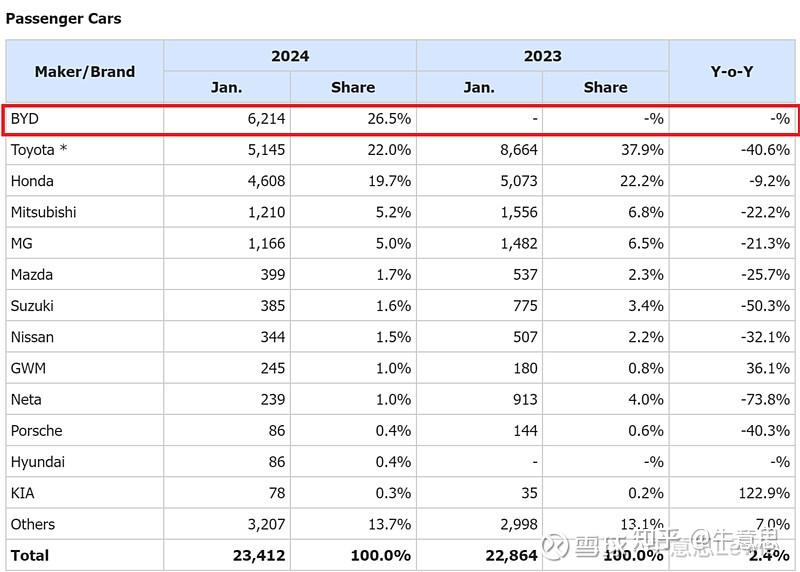Click KIA's 122.9% Y-o-Y cell
800x572 pixels.
coord(732,492)
